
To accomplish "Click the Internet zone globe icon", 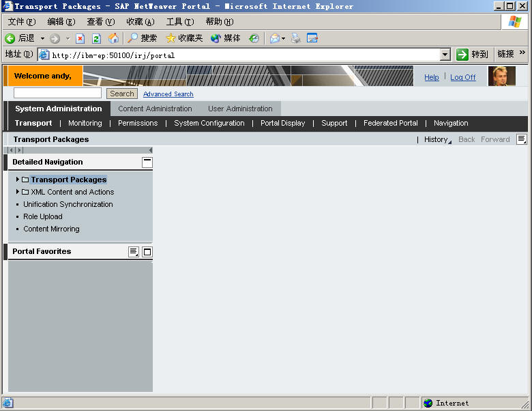I will 428,403.
